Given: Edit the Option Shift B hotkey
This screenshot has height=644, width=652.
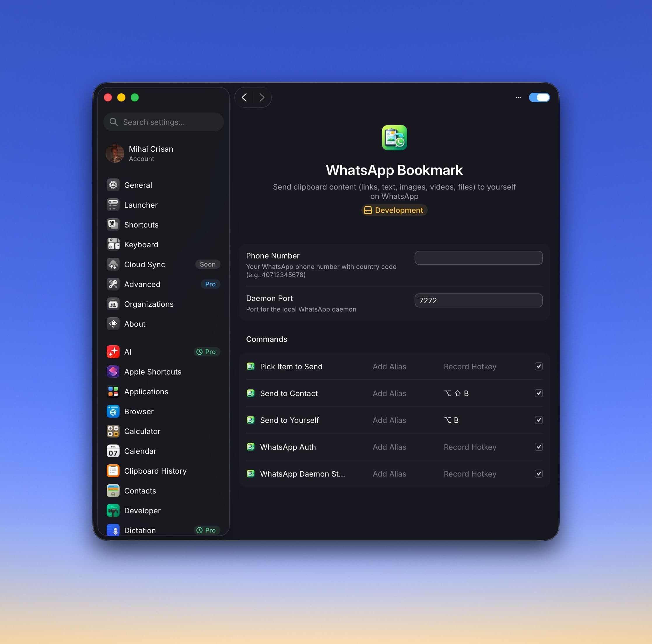Looking at the screenshot, I should pos(456,393).
